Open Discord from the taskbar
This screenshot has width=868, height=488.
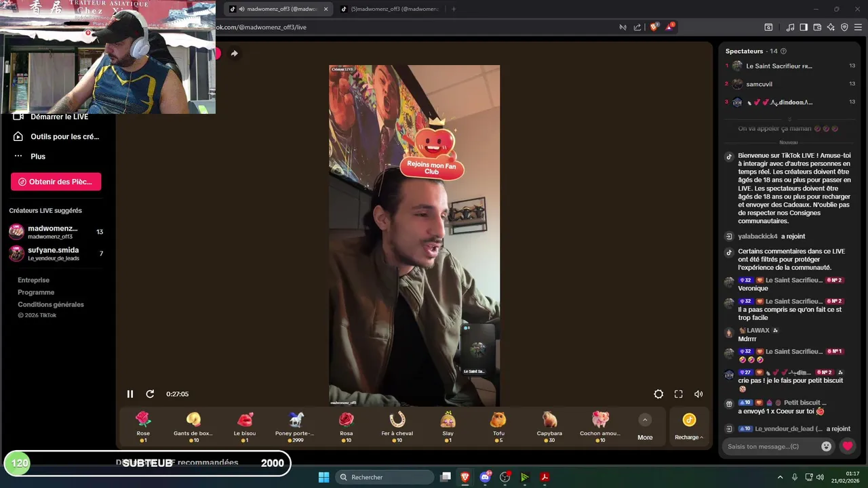point(485,477)
